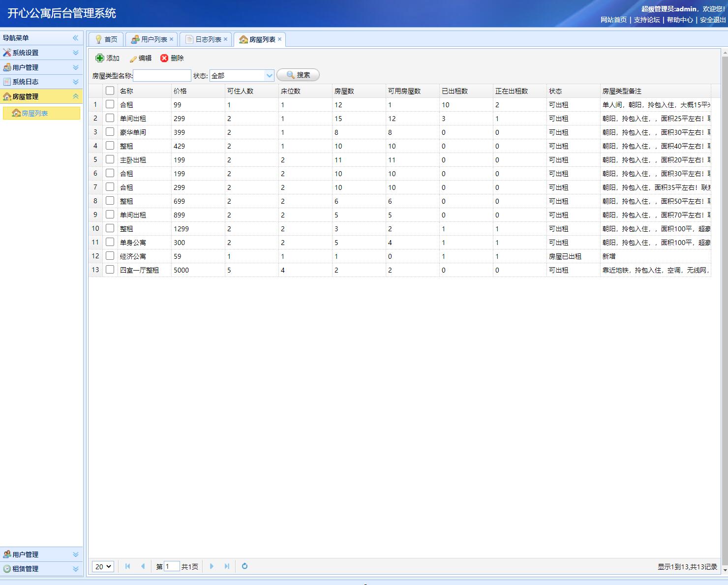
Task: Switch to the 首页 tab
Action: click(106, 39)
